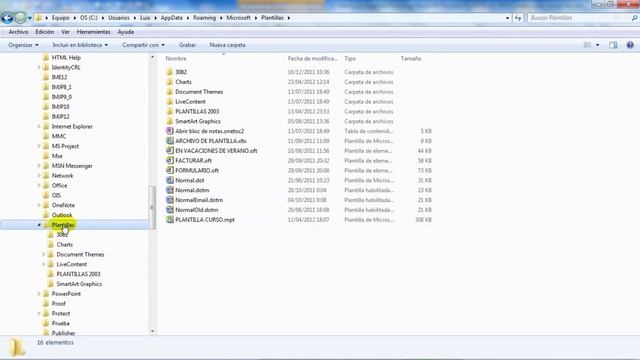Click the OneNote file icon for Abrir bloc de notas
Screen dimensions: 640x360
(170, 131)
